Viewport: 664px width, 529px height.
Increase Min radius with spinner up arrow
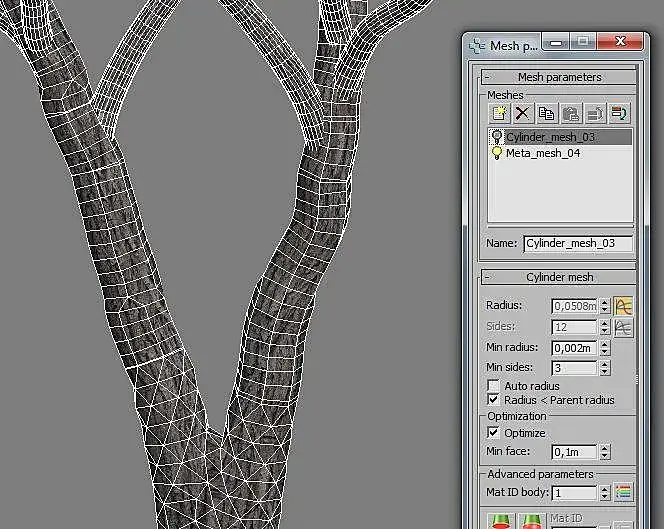pos(605,344)
